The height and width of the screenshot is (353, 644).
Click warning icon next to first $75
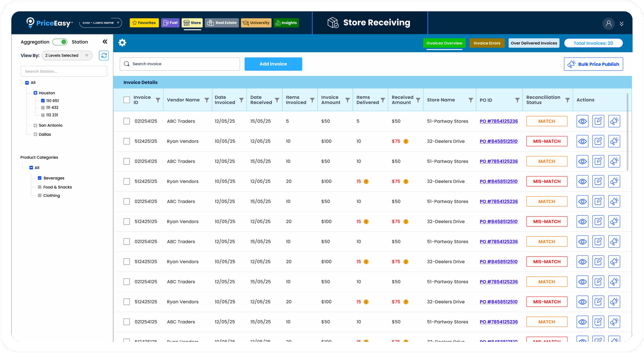(x=406, y=141)
